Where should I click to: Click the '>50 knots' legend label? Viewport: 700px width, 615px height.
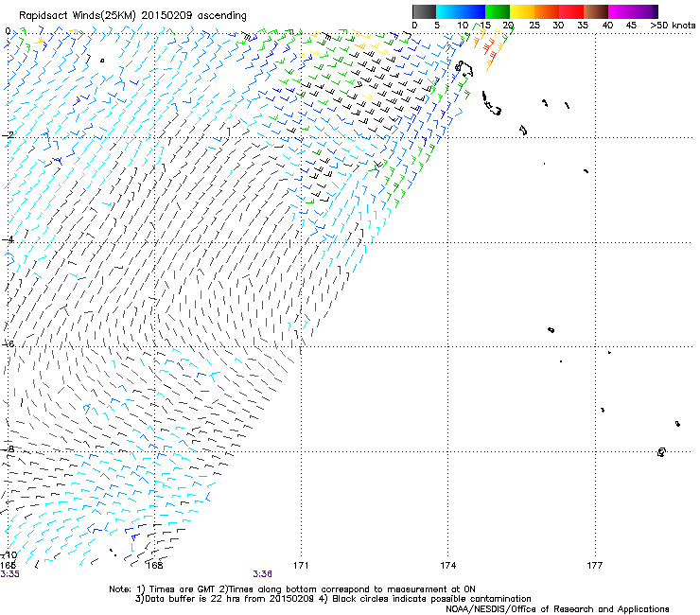[674, 26]
